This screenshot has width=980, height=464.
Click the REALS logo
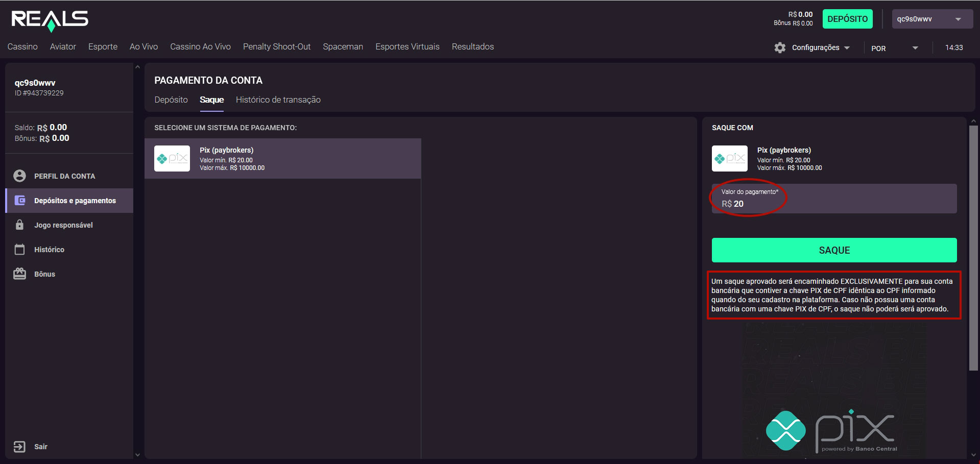[50, 20]
